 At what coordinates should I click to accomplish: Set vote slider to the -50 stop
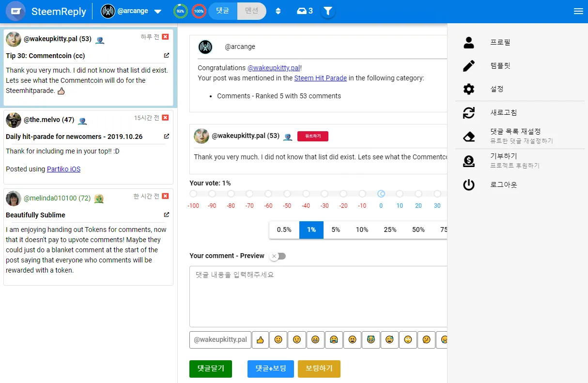click(287, 194)
